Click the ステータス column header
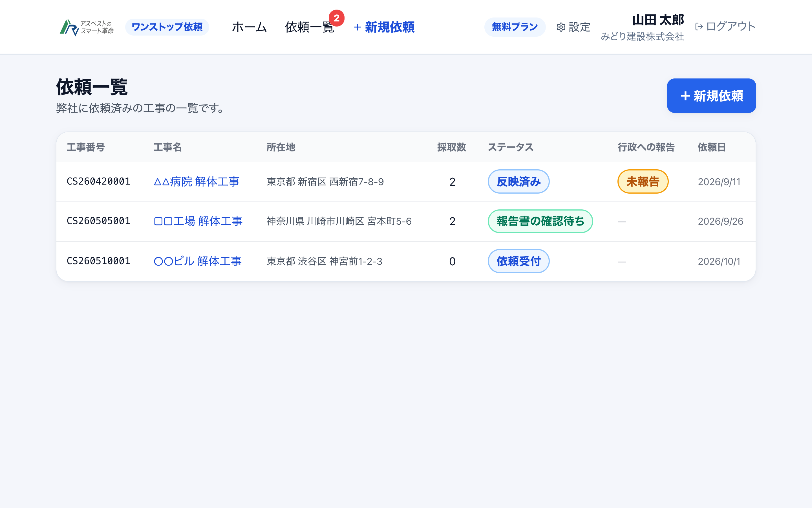Image resolution: width=812 pixels, height=508 pixels. pos(511,147)
